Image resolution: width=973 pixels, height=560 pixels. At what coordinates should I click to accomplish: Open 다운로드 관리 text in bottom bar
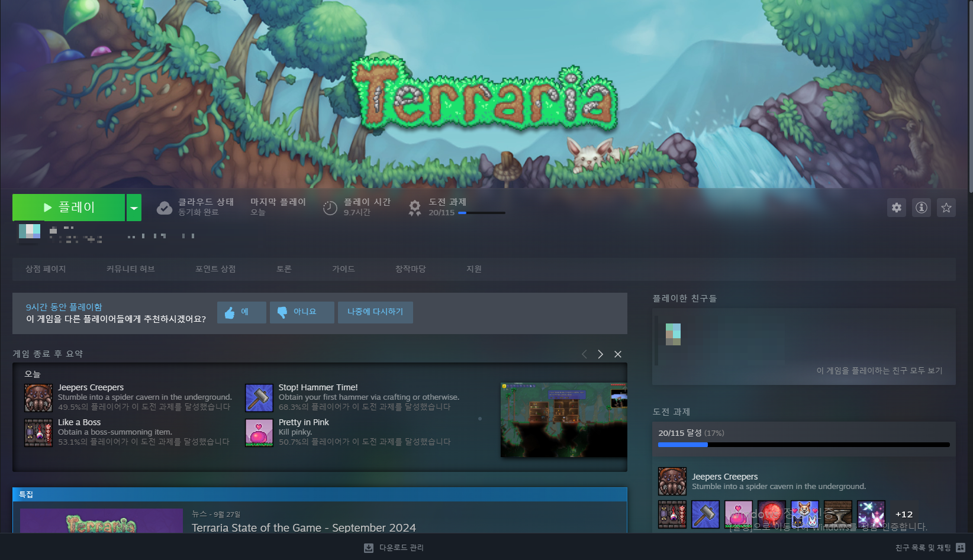(x=401, y=548)
